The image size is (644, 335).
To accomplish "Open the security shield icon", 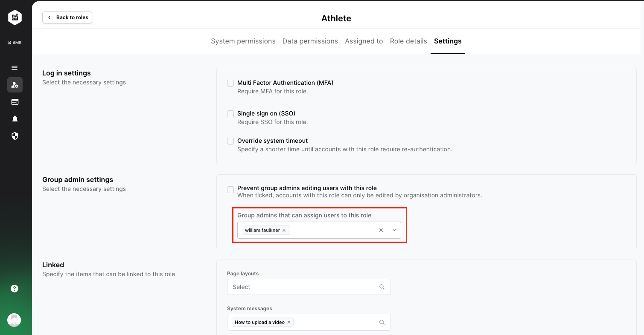I will tap(15, 136).
